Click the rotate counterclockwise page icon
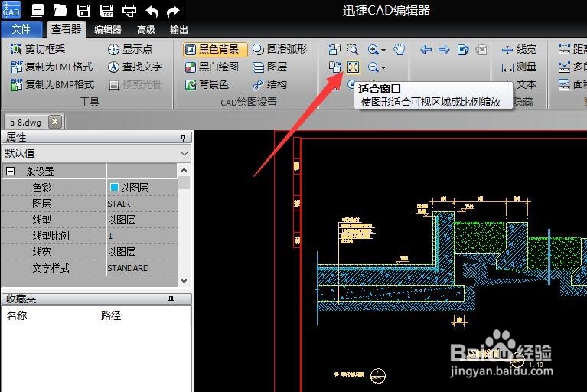Viewport: 587px width, 392px height. pyautogui.click(x=463, y=50)
